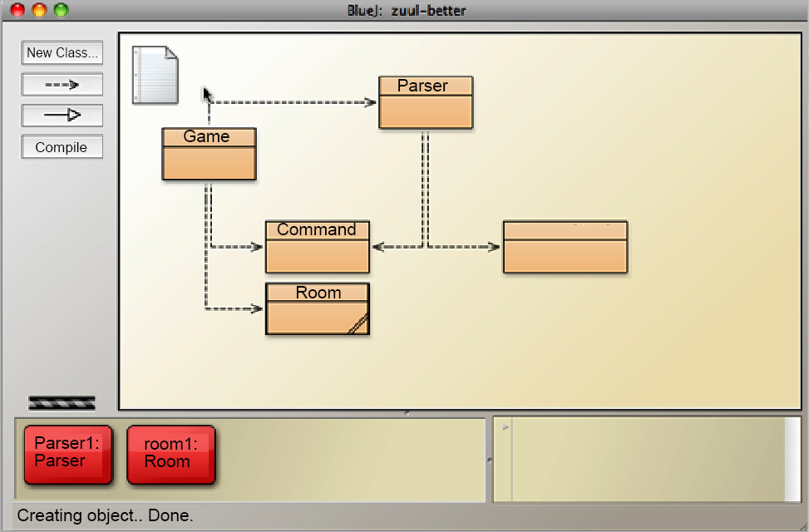
Task: Select the Game class in the diagram
Action: tap(208, 154)
